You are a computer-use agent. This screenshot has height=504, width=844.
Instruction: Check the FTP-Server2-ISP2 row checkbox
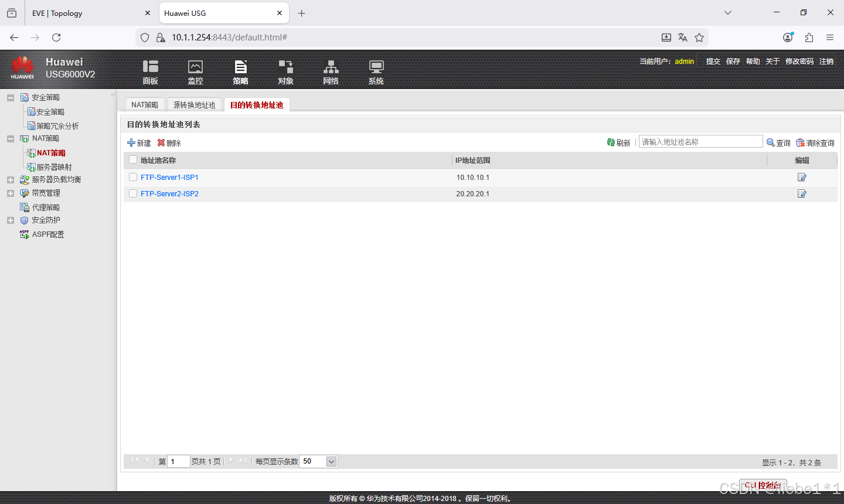[x=133, y=193]
